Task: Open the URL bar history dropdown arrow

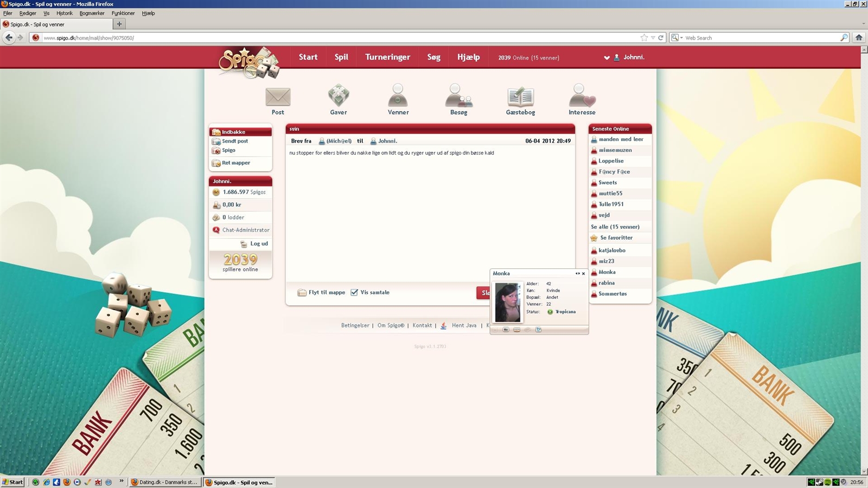Action: tap(653, 38)
